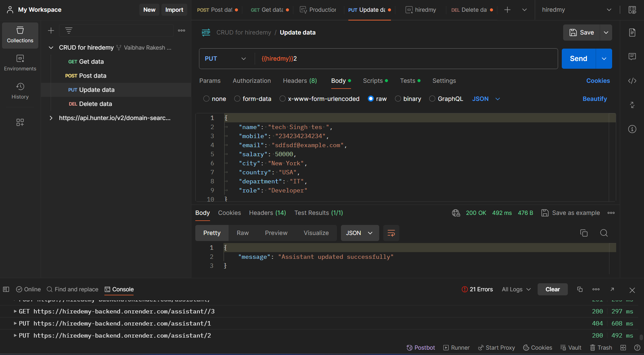
Task: Switch to the Params tab
Action: (x=210, y=81)
